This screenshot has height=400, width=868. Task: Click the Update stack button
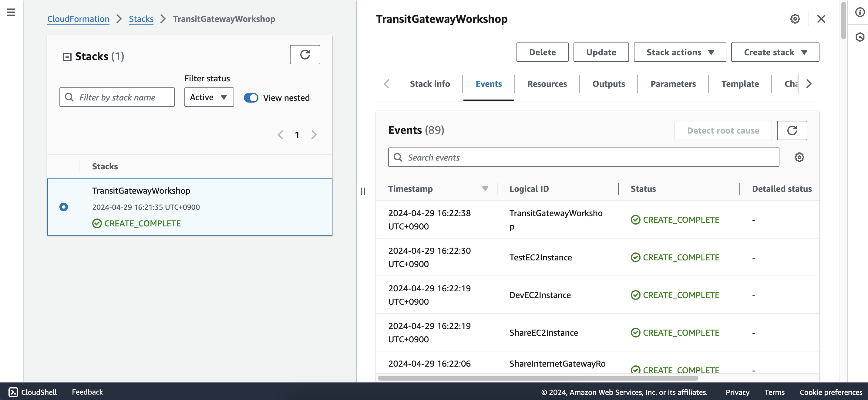pos(601,52)
